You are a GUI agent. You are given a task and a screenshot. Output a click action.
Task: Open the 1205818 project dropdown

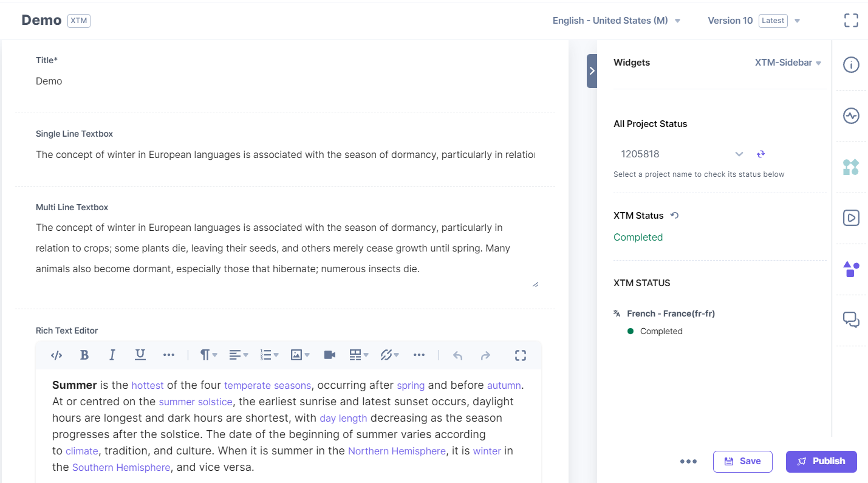tap(682, 154)
